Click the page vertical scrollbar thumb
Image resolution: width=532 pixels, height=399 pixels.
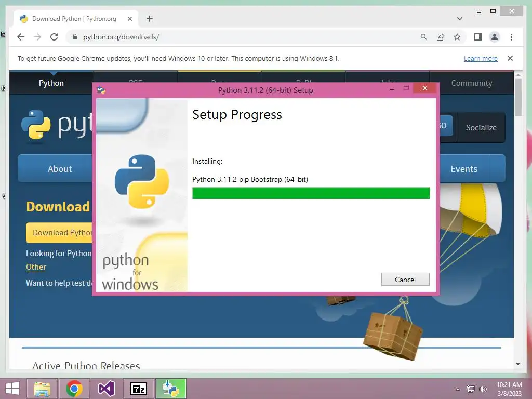(x=518, y=97)
